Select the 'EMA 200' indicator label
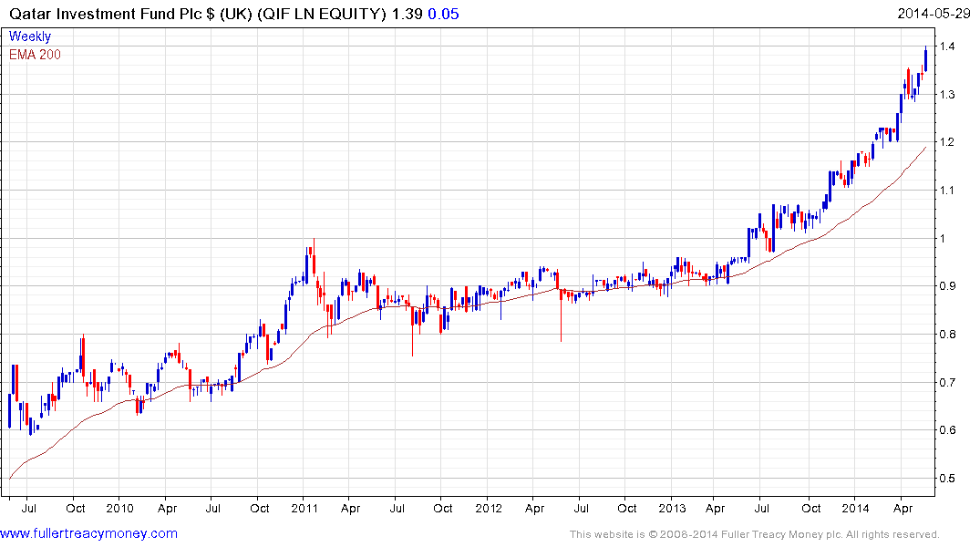The height and width of the screenshot is (547, 980). (35, 55)
